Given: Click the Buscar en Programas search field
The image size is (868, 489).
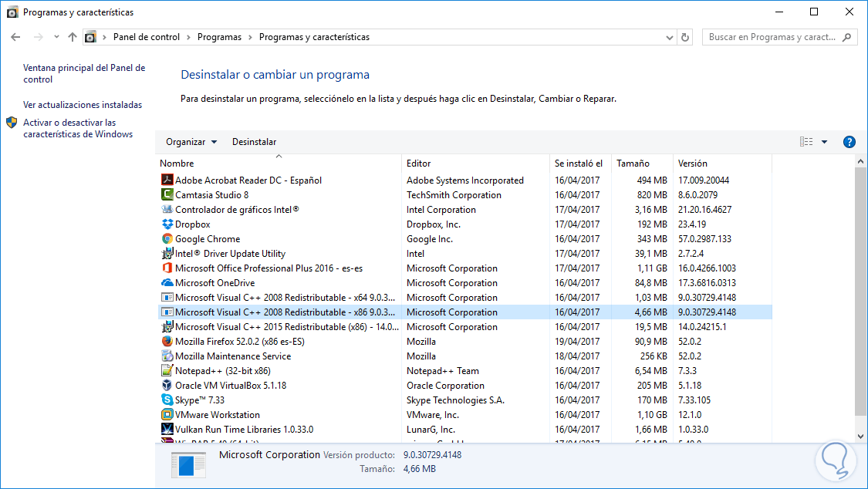Looking at the screenshot, I should [773, 37].
